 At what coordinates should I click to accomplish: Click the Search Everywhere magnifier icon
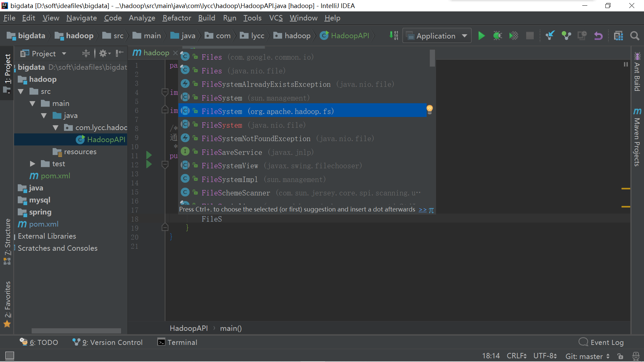(x=634, y=36)
